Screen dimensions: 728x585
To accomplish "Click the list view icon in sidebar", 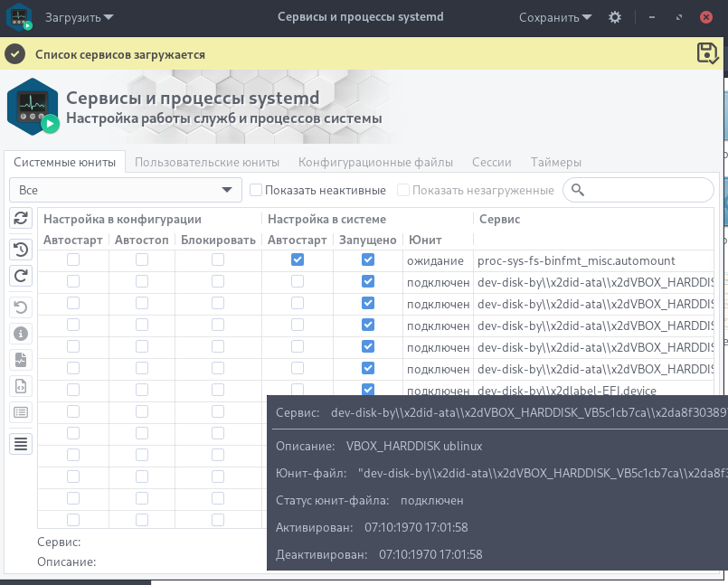I will pos(21,412).
